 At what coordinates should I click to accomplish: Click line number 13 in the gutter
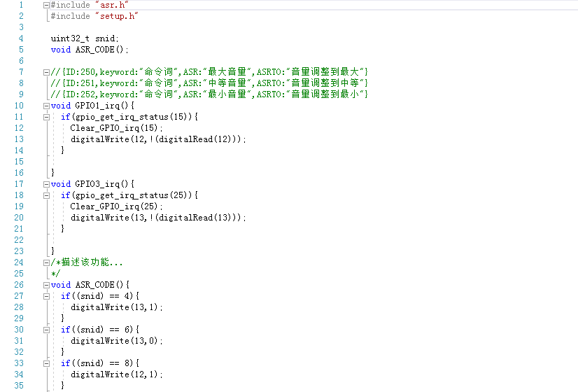coord(19,139)
